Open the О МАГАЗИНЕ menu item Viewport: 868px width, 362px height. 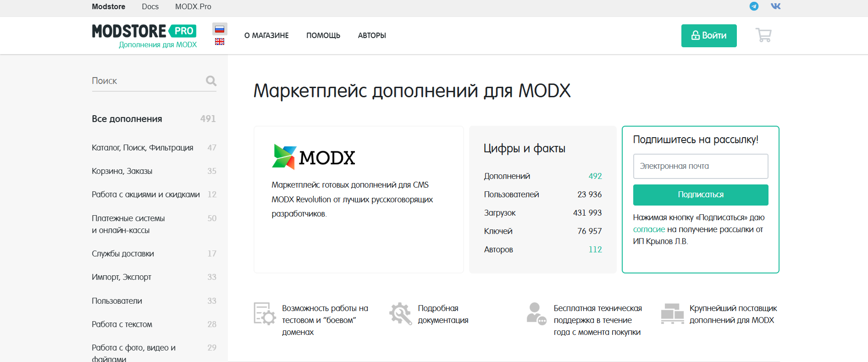point(266,35)
